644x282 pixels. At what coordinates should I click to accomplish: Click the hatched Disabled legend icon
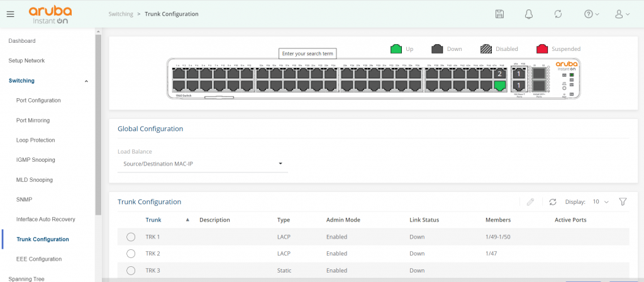(486, 49)
